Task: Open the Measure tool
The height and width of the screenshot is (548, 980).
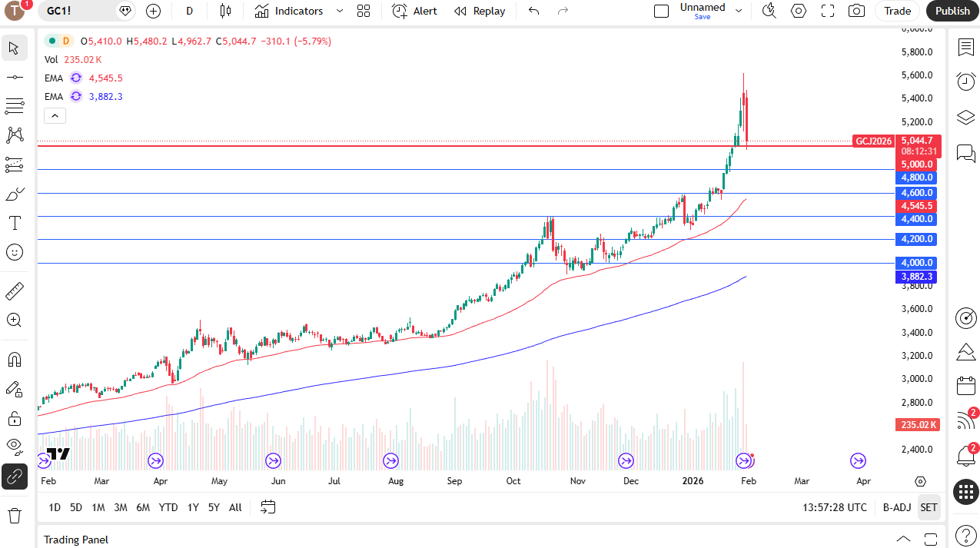Action: tap(15, 291)
